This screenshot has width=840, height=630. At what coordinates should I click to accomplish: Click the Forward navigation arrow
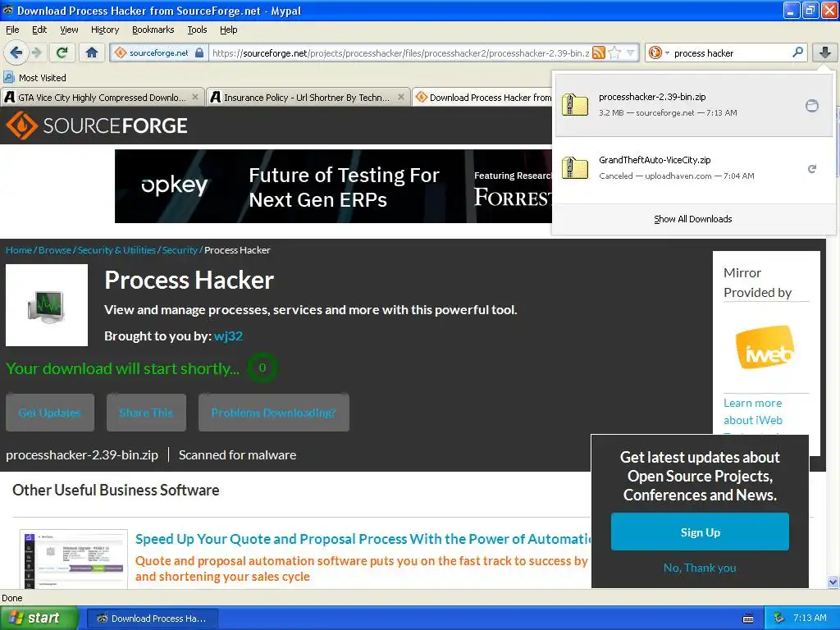pyautogui.click(x=36, y=52)
